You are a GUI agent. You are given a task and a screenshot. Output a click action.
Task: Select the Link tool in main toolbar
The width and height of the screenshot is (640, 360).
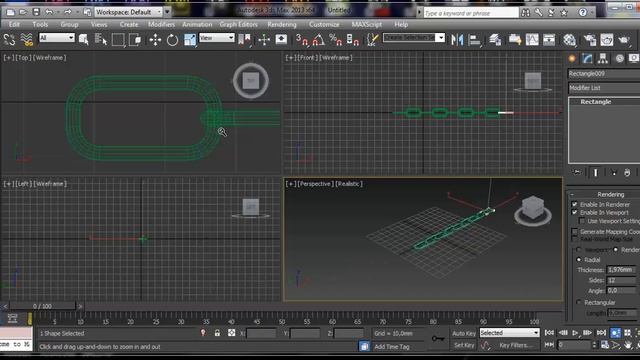coord(9,40)
